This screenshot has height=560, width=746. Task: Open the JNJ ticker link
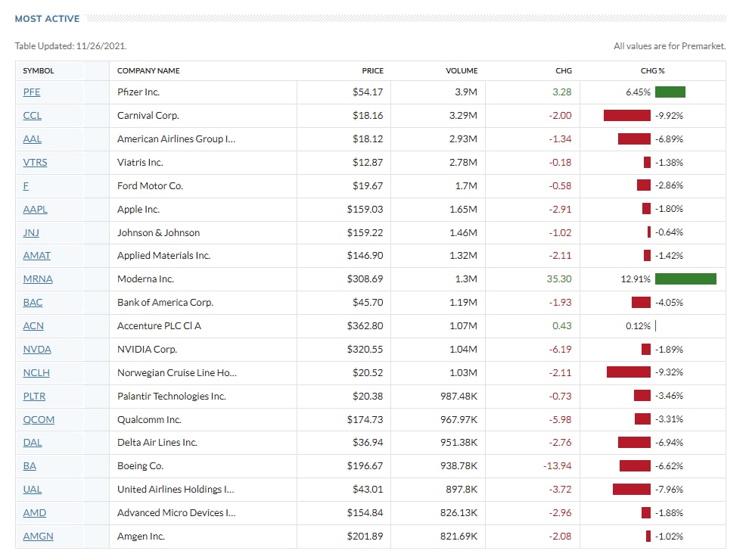(31, 232)
